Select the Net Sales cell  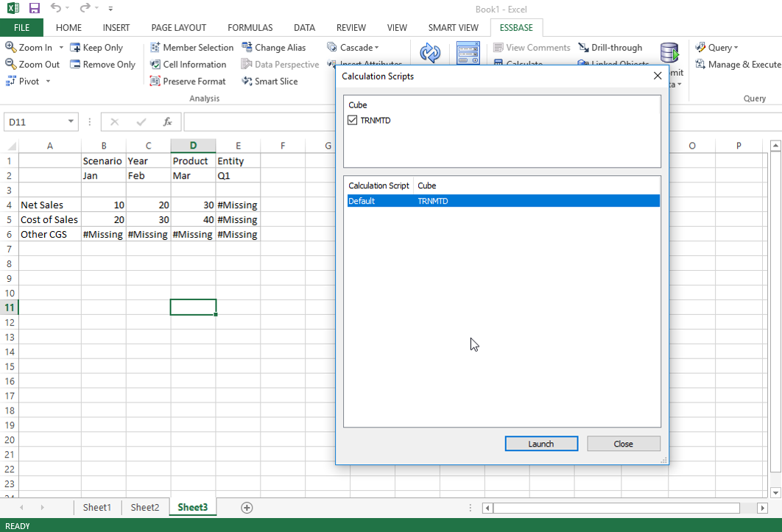click(x=50, y=205)
